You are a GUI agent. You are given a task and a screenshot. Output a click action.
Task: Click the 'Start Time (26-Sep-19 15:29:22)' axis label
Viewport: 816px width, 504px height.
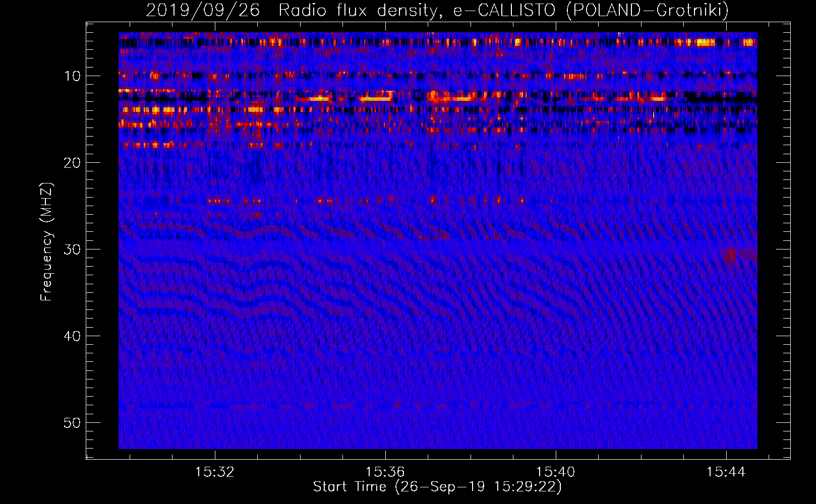click(x=437, y=487)
